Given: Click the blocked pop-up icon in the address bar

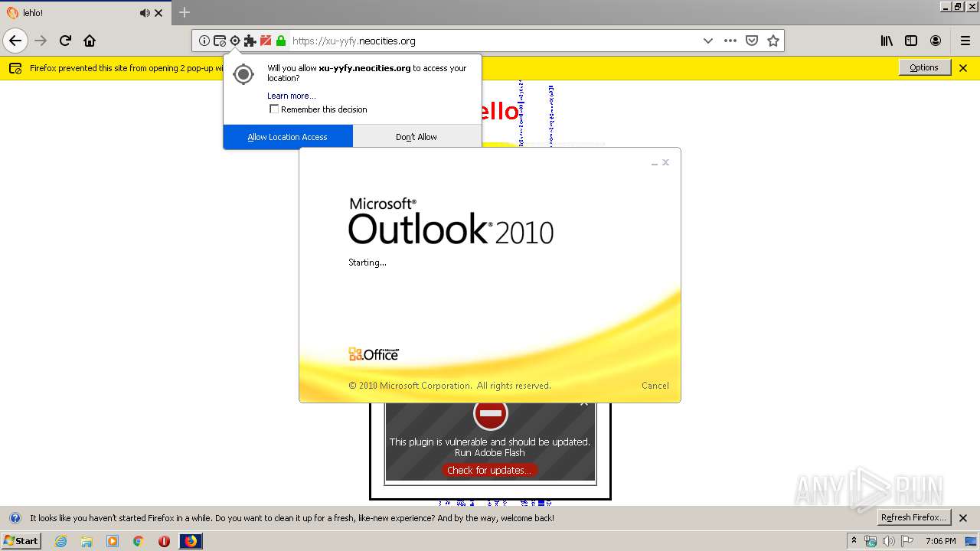Looking at the screenshot, I should point(220,41).
